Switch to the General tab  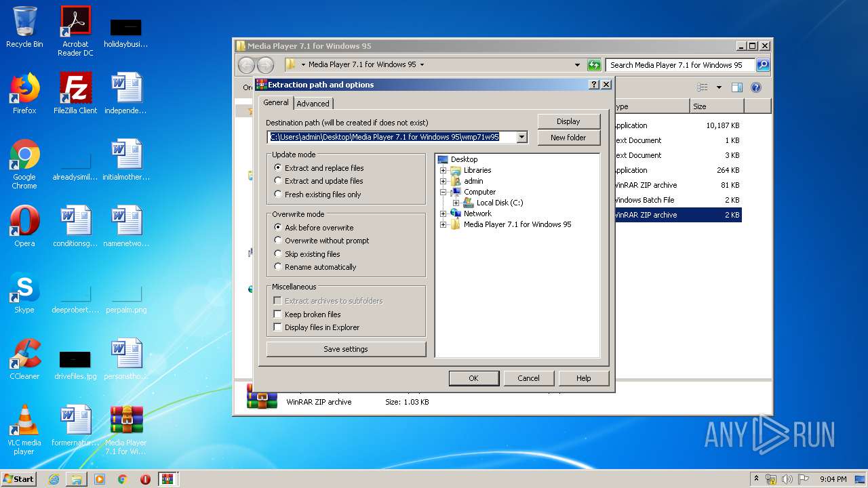tap(276, 102)
